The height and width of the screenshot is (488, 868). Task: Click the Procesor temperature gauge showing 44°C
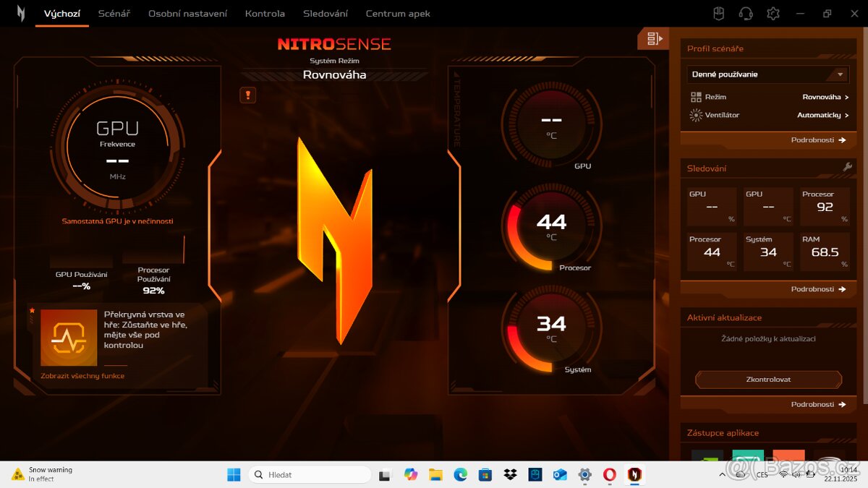point(551,226)
